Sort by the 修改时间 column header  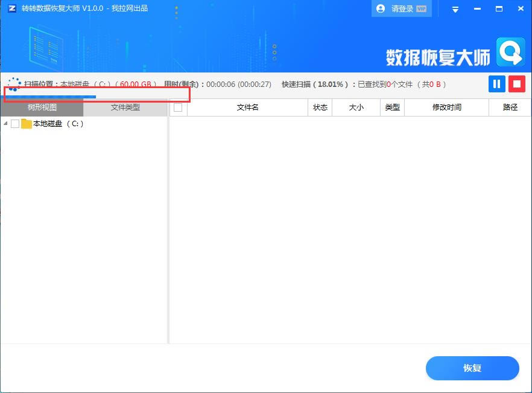point(446,107)
